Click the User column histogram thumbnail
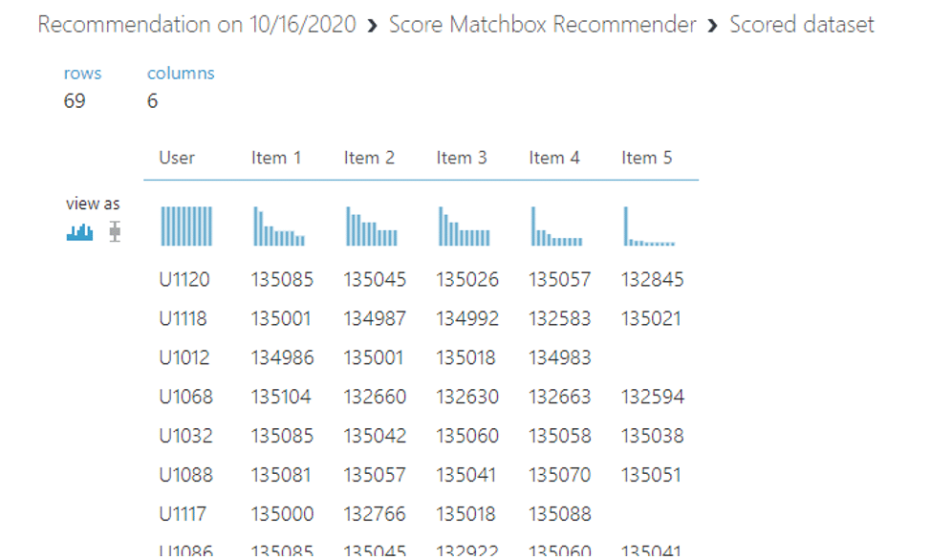The width and height of the screenshot is (952, 560). click(x=186, y=226)
